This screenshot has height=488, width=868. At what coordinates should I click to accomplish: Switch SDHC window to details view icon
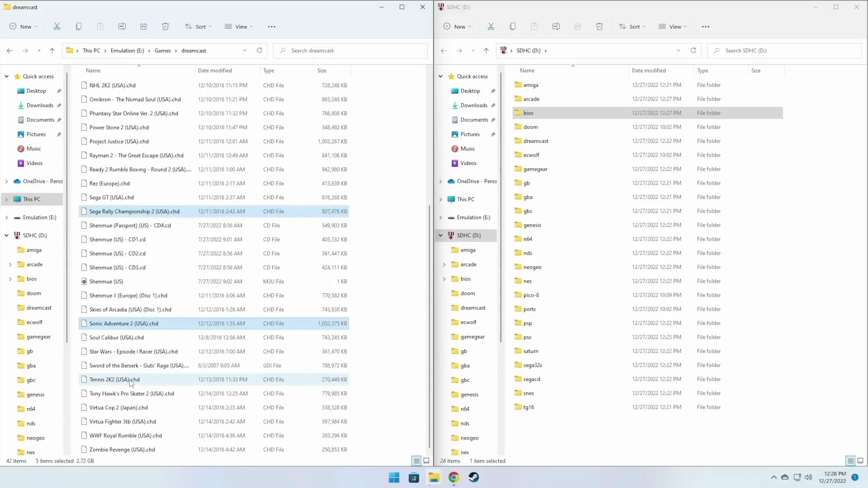(850, 461)
